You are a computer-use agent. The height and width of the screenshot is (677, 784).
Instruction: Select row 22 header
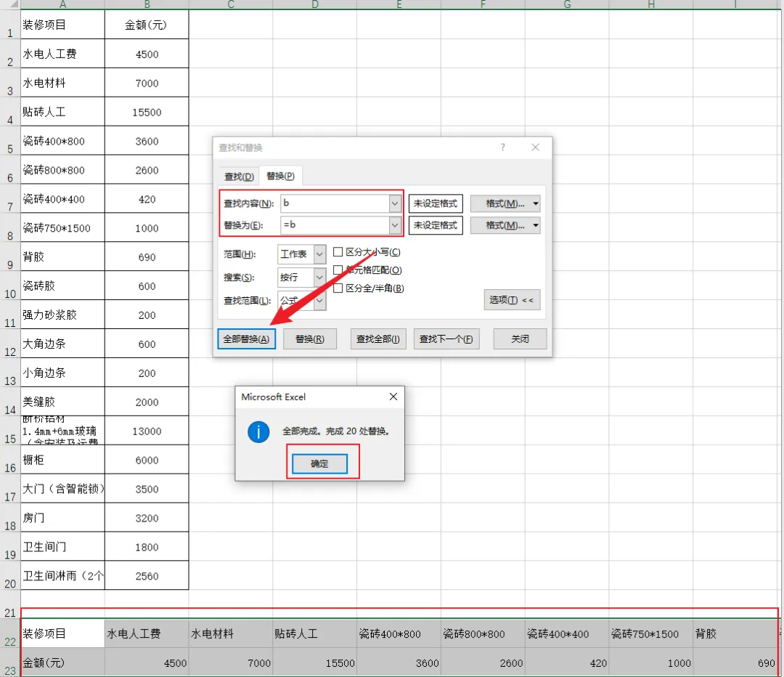[x=10, y=633]
